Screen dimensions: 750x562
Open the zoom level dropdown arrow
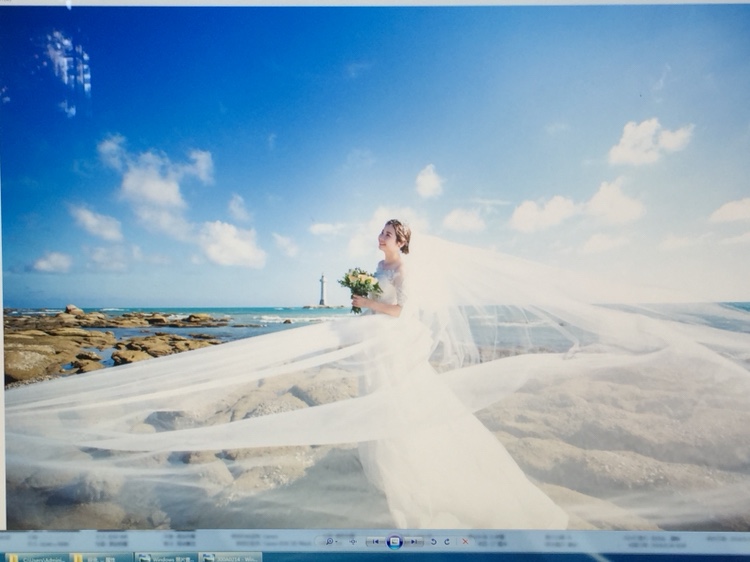[339, 541]
